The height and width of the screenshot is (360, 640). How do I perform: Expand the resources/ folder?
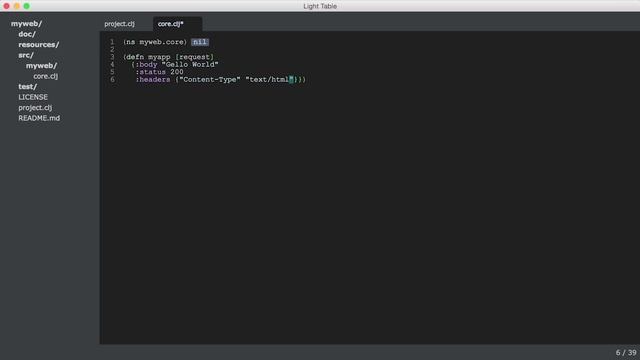click(x=38, y=44)
